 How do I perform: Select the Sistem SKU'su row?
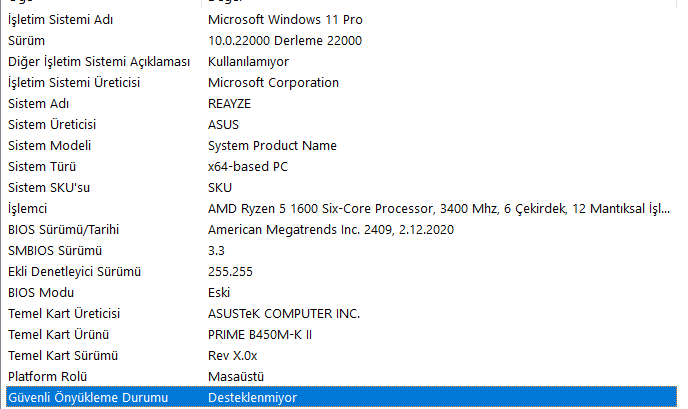48,187
